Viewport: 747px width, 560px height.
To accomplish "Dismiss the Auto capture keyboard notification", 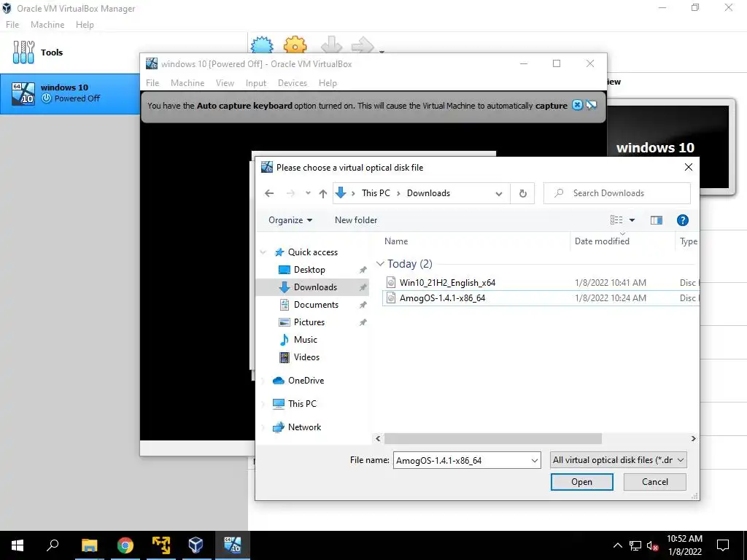I will pos(577,105).
